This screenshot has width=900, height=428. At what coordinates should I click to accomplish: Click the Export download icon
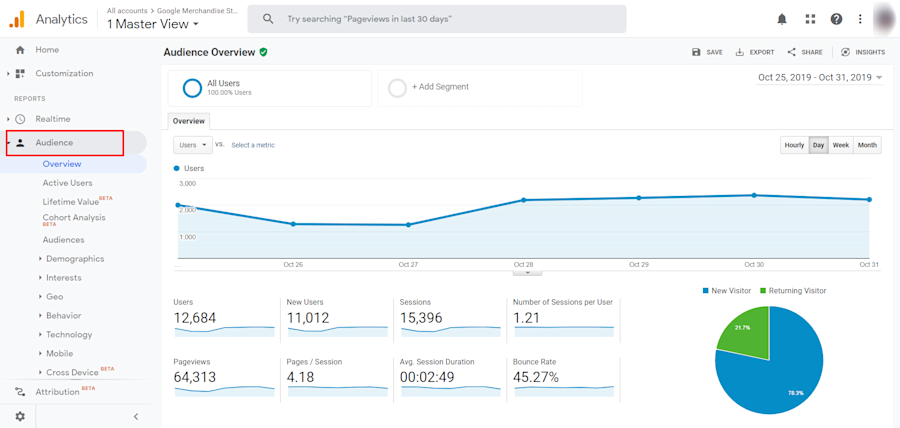[740, 52]
